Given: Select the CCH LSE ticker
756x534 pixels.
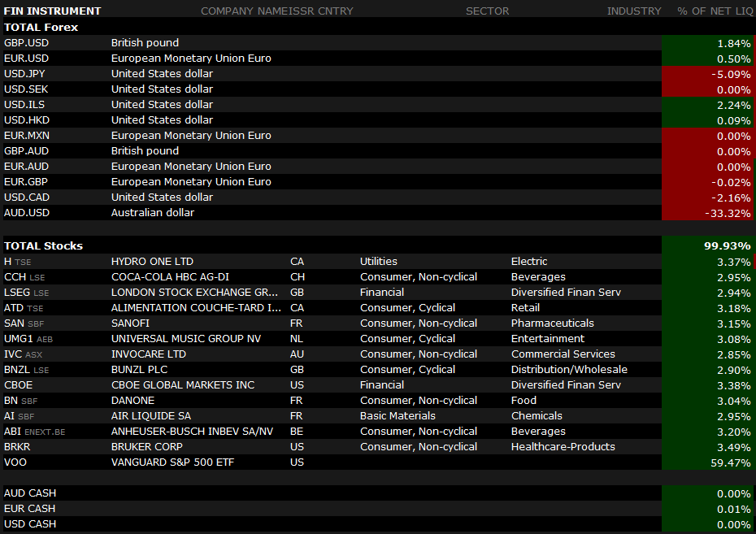Looking at the screenshot, I should (24, 277).
